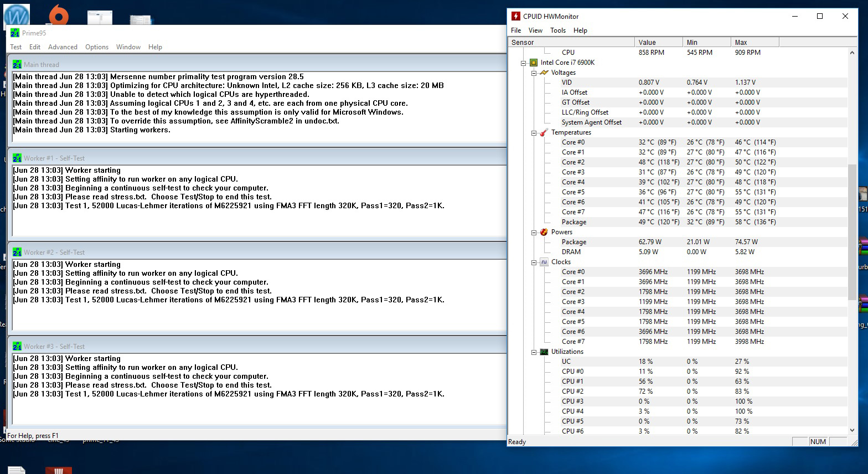Open HWMonitor Help menu
Screen dimensions: 868x474
click(x=580, y=30)
